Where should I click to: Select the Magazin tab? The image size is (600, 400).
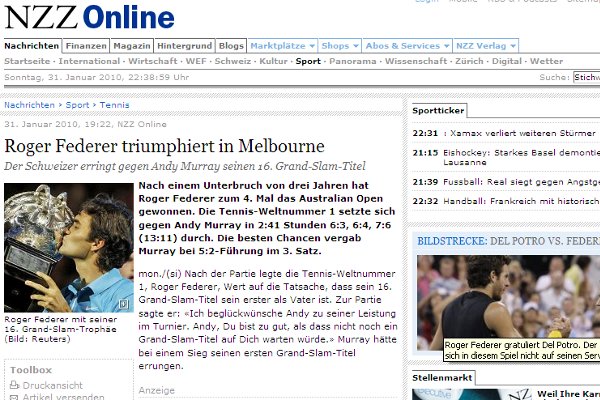(x=132, y=46)
